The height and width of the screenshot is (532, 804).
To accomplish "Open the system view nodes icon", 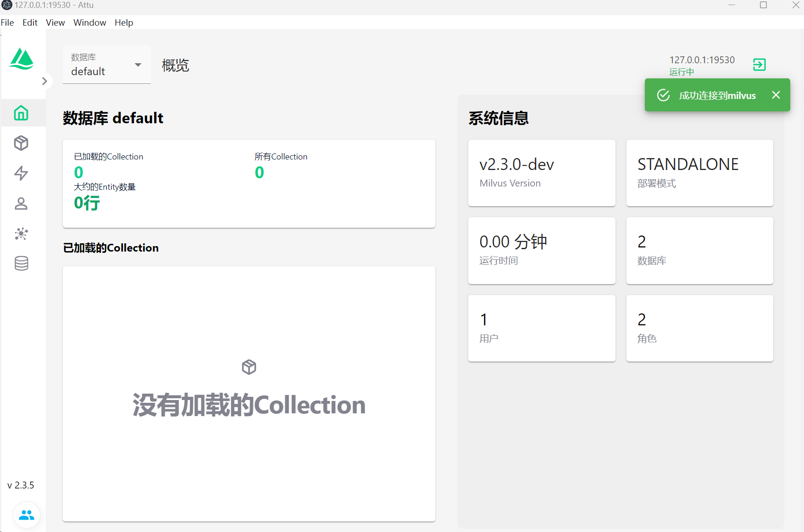I will (21, 234).
